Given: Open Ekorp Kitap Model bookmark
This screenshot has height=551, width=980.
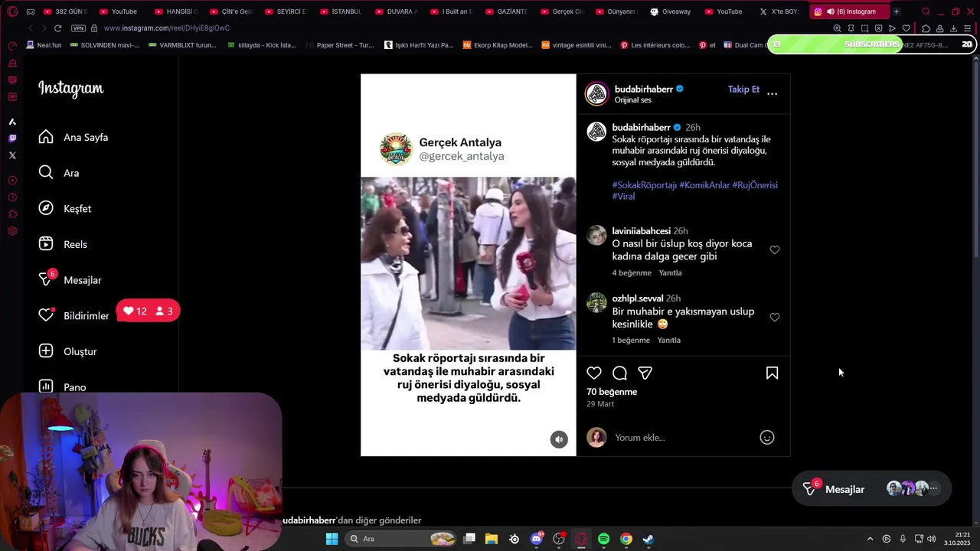Looking at the screenshot, I should click(x=498, y=45).
